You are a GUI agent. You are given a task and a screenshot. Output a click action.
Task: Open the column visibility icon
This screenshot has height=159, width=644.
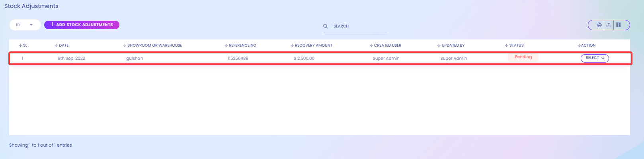coord(619,25)
